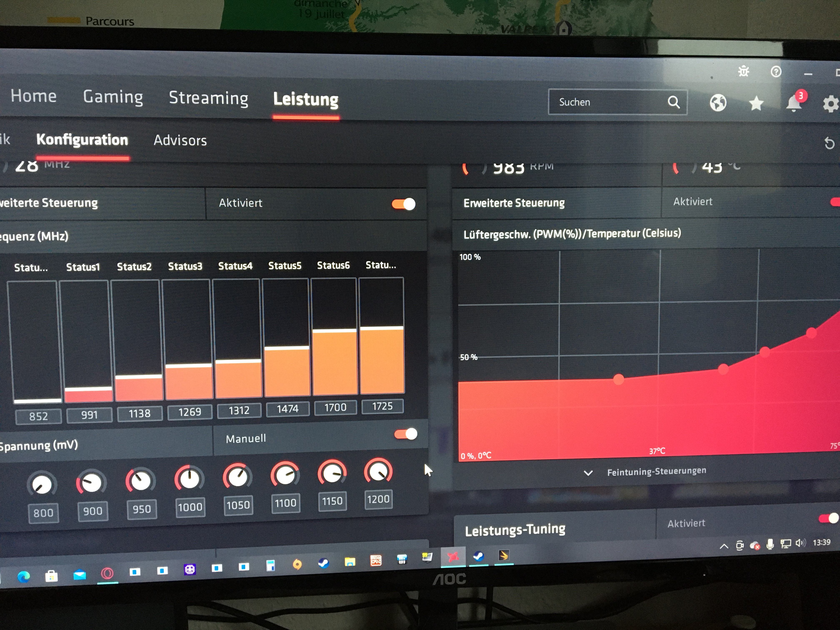Disable the Leistungs-Tuning switch
This screenshot has height=630, width=840.
[x=828, y=518]
